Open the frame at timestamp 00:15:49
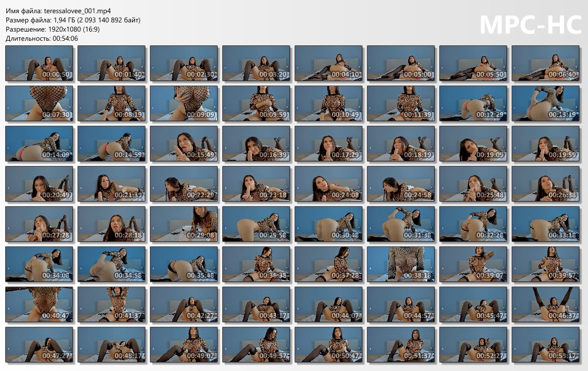 pos(184,144)
